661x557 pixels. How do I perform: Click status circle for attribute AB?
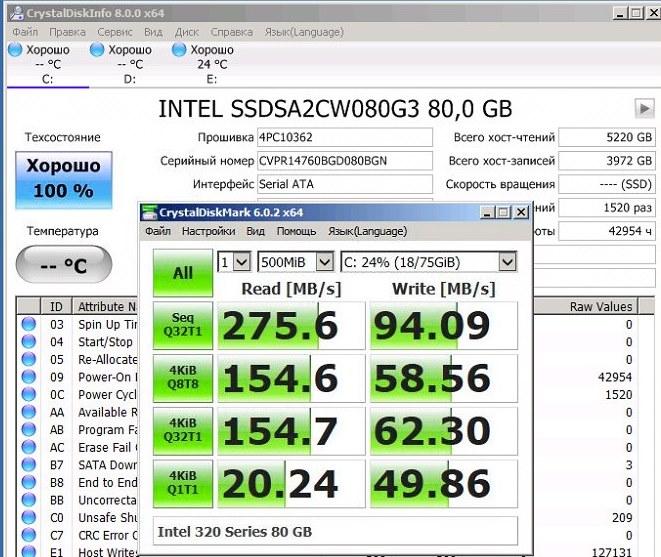[29, 429]
